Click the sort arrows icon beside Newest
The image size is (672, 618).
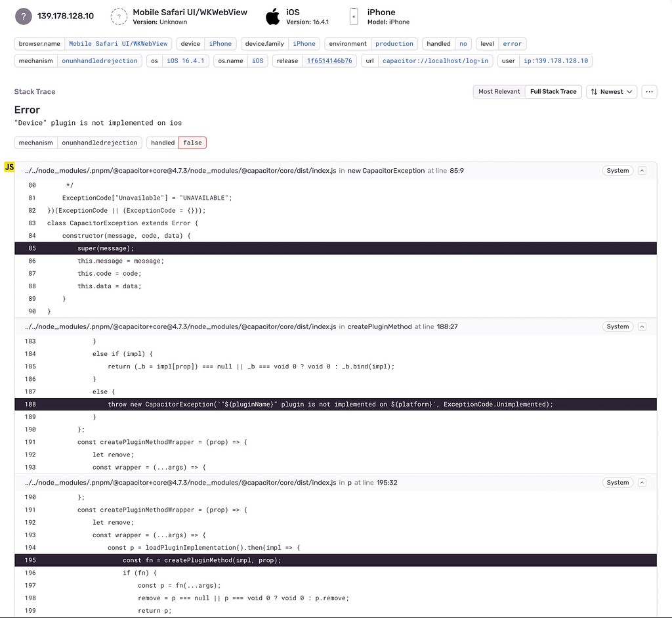595,91
